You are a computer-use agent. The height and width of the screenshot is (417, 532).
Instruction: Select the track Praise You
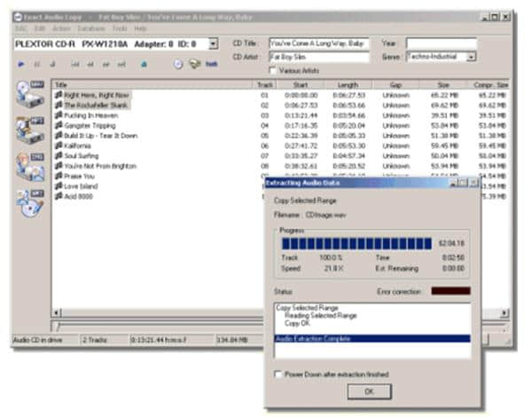click(x=80, y=176)
